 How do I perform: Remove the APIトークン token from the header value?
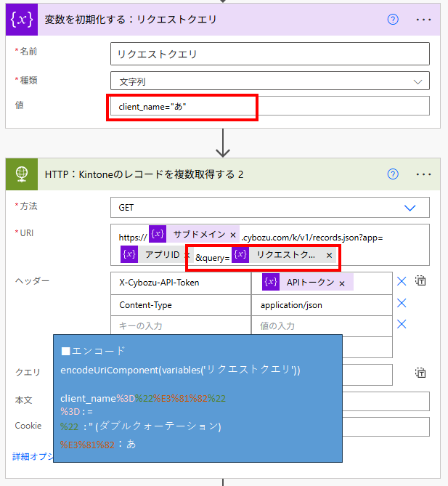342,283
